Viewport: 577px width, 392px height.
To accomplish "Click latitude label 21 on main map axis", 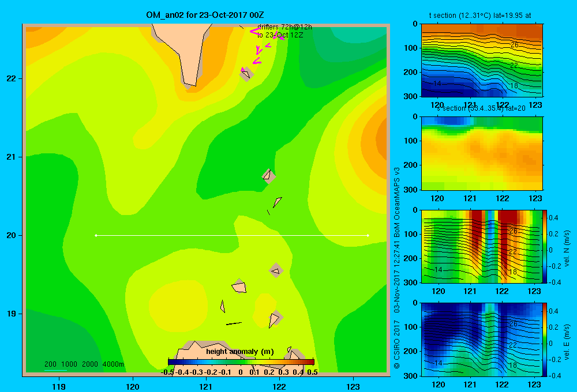I will (12, 157).
